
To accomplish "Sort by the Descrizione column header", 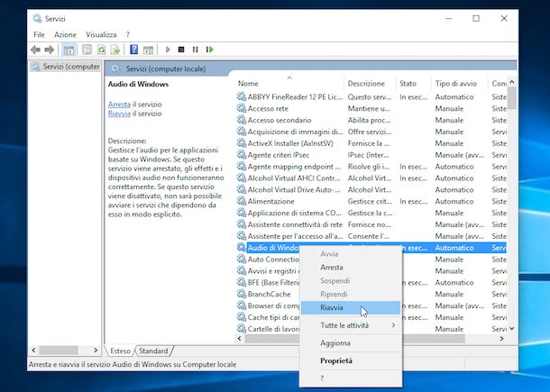I will (x=370, y=84).
